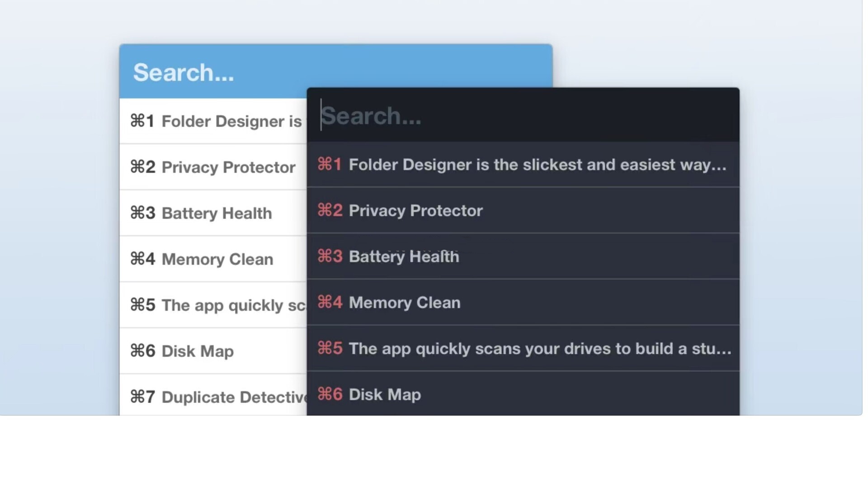Screen dimensions: 868x489
Task: Select 'The app quickly scans' row in dark window
Action: 523,348
